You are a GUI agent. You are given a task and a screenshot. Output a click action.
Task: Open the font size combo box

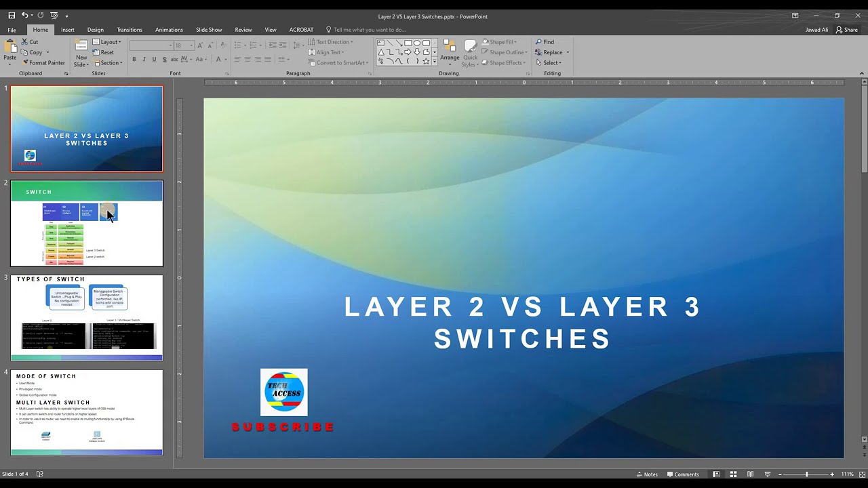(184, 45)
